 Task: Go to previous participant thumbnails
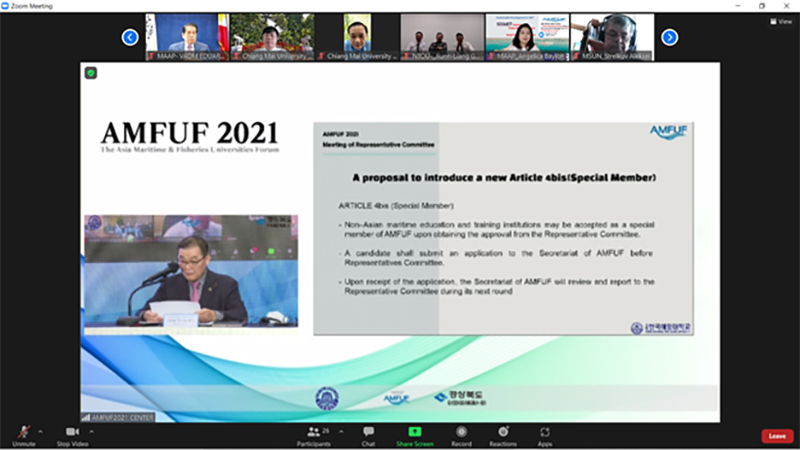coord(130,37)
